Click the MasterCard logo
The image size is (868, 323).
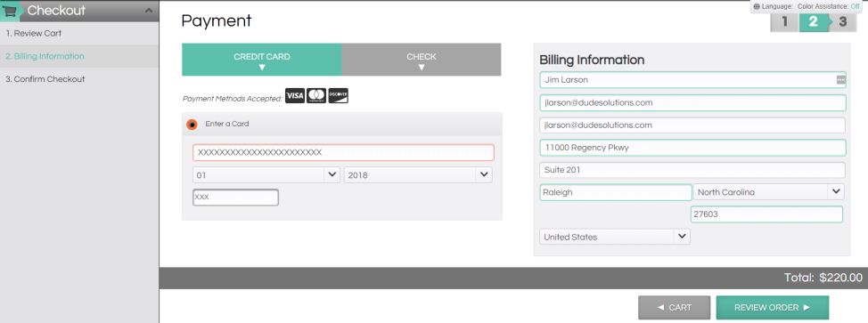[316, 96]
